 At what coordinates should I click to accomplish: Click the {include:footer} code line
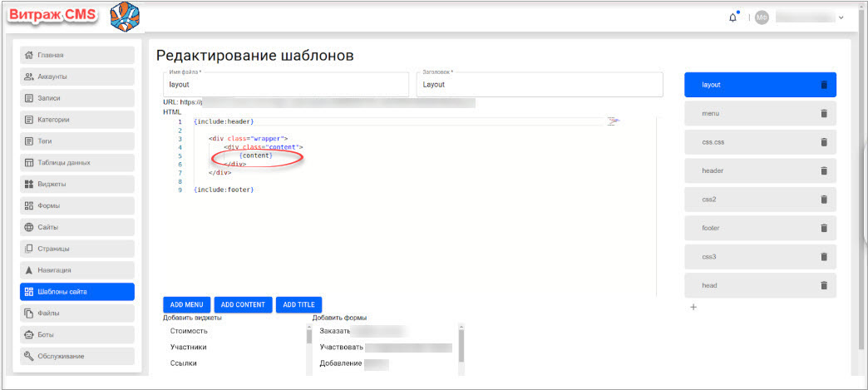224,190
